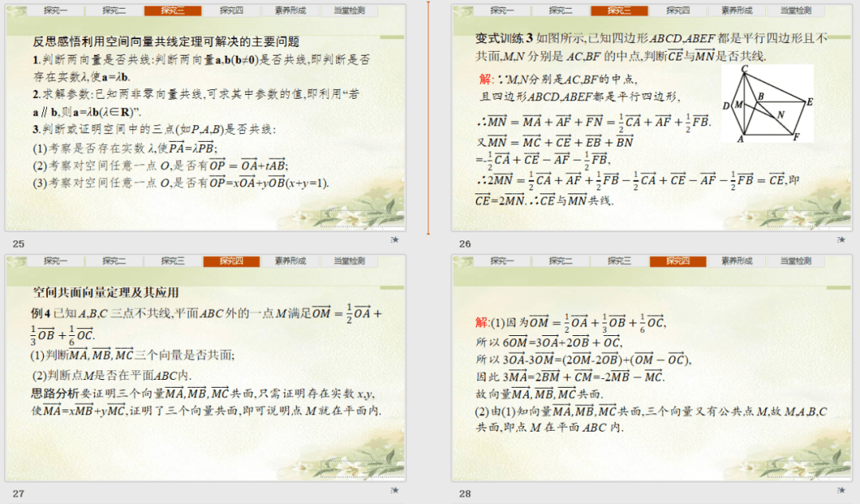Click the 当堂检测 tab on slide 27
This screenshot has height=504, width=860.
[349, 261]
